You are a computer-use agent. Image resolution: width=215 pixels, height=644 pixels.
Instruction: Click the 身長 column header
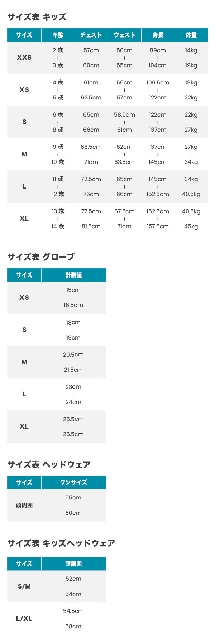158,35
